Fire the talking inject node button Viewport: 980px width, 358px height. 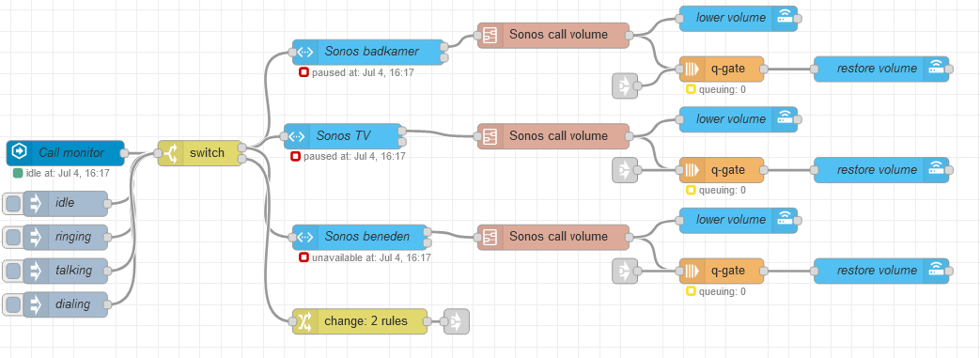pyautogui.click(x=12, y=272)
